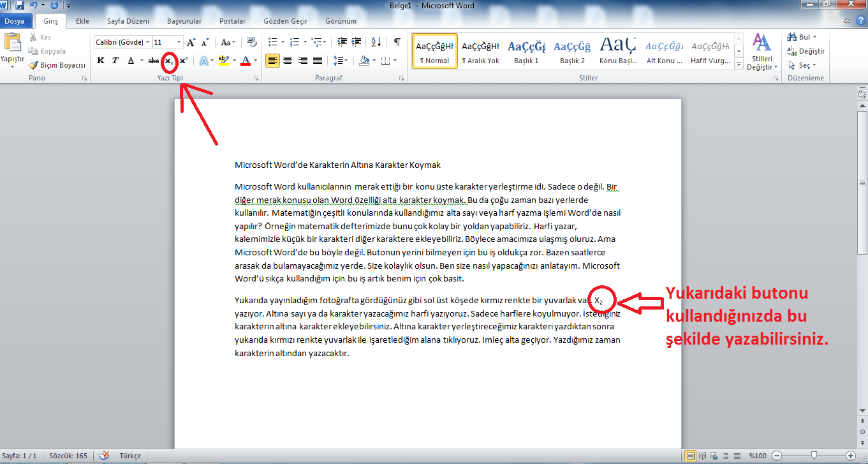The image size is (868, 464).
Task: Click the zoom slider handle
Action: [x=813, y=456]
